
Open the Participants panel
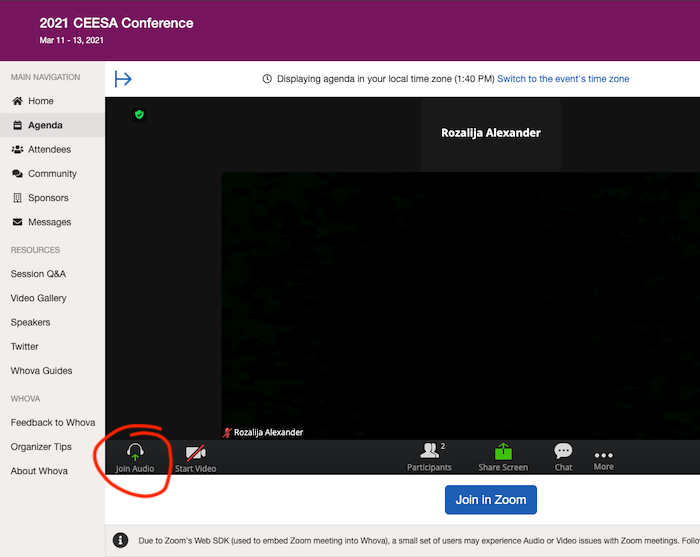[429, 456]
